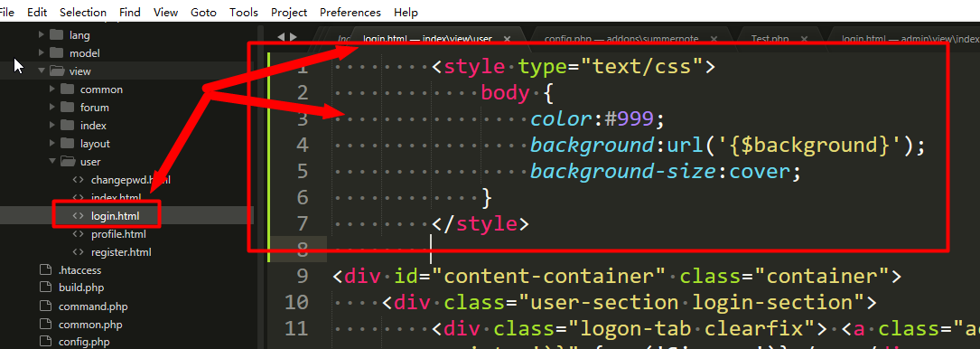Open the Selection menu
Image resolution: width=980 pixels, height=349 pixels.
tap(83, 12)
